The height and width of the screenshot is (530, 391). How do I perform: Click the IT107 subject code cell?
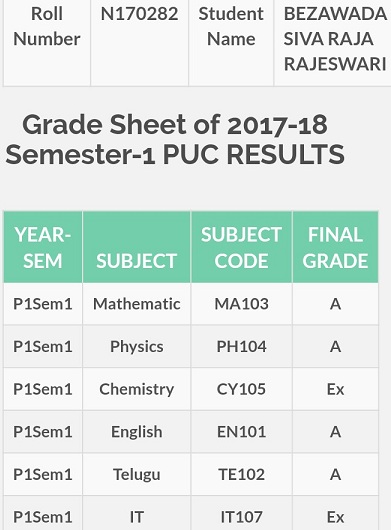coord(241,513)
